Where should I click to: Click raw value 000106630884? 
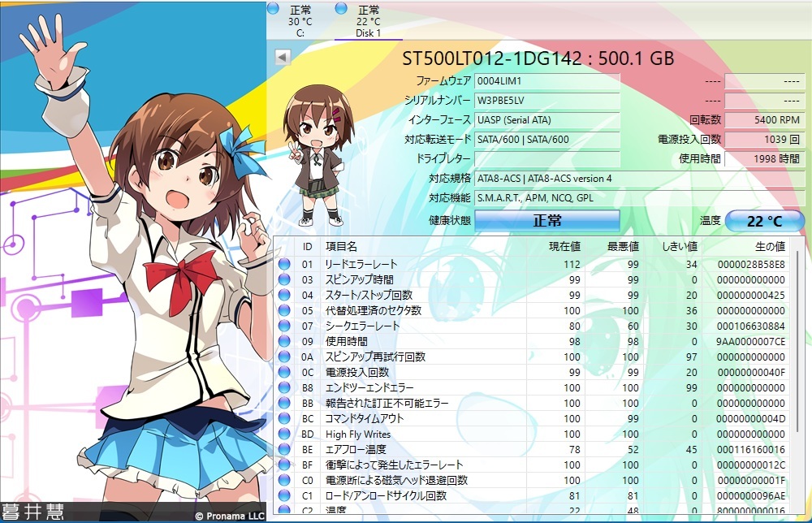(751, 326)
